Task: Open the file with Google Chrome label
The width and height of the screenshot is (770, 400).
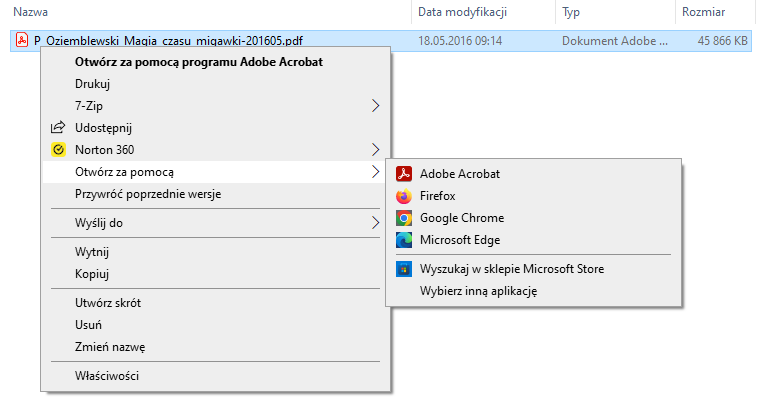Action: coord(462,218)
